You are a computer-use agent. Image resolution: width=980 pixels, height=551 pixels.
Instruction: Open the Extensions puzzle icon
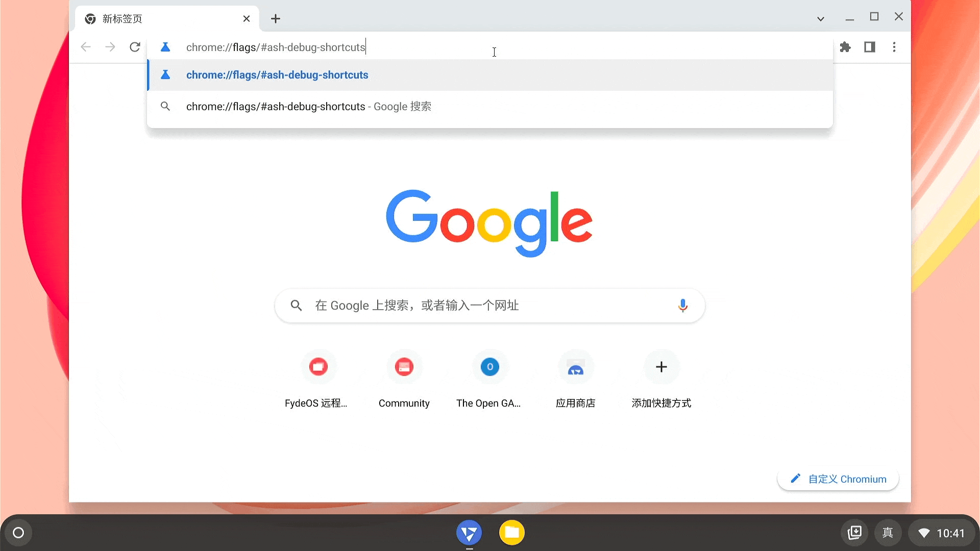click(845, 46)
